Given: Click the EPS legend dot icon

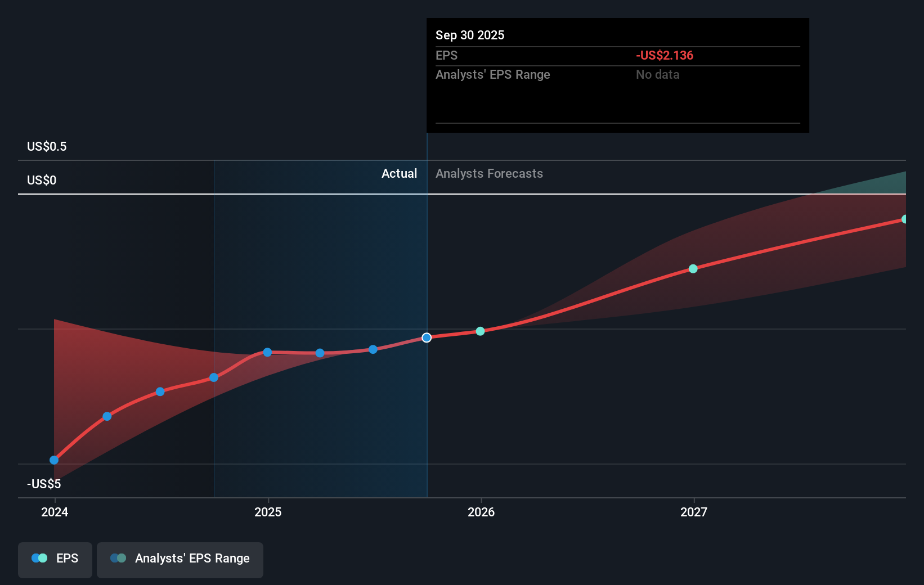Looking at the screenshot, I should click(x=38, y=557).
